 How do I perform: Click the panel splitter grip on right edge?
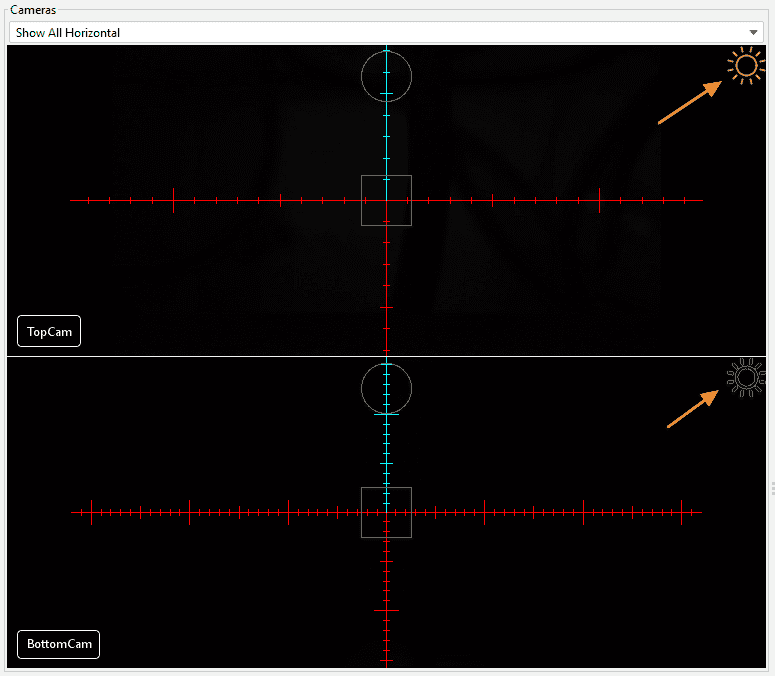tap(771, 487)
